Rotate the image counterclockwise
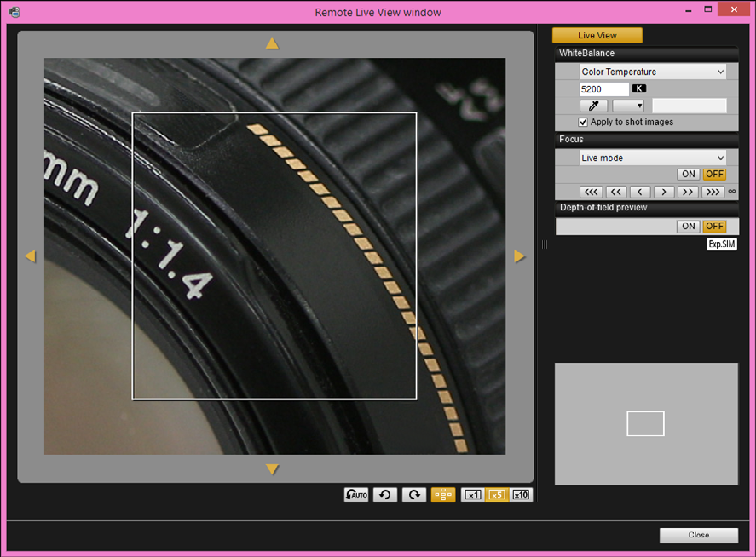The image size is (756, 557). tap(384, 495)
